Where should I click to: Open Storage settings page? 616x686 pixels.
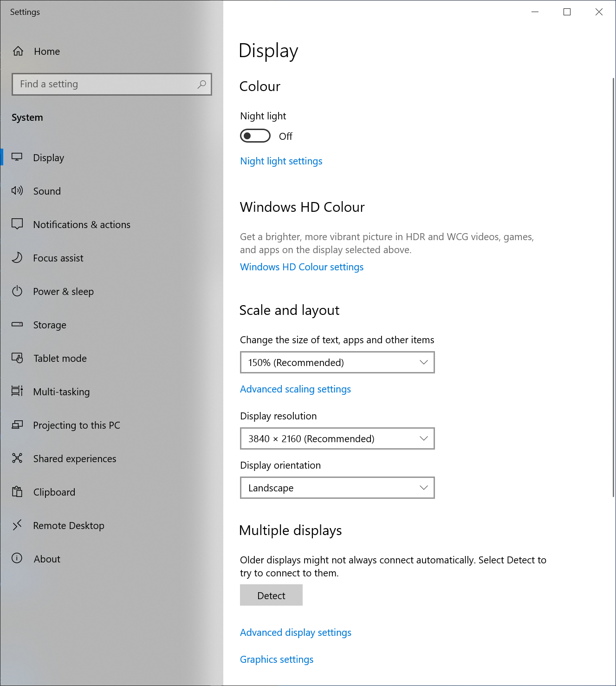pyautogui.click(x=111, y=325)
